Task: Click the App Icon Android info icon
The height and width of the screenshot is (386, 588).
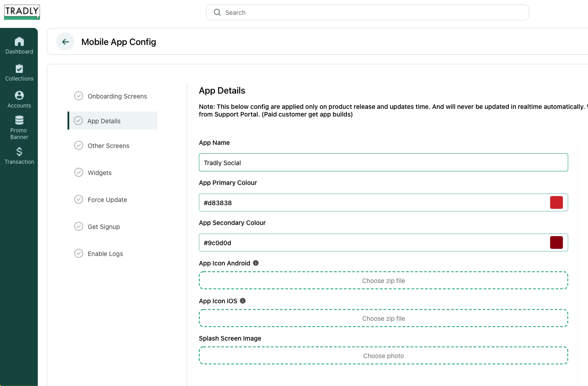Action: [256, 263]
